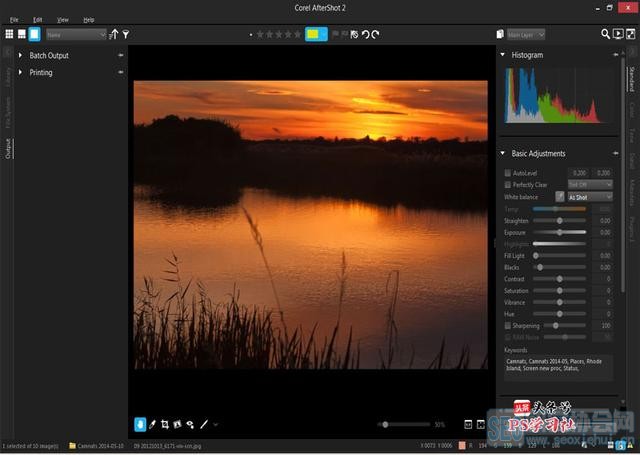Select the region layer tool

tap(177, 425)
